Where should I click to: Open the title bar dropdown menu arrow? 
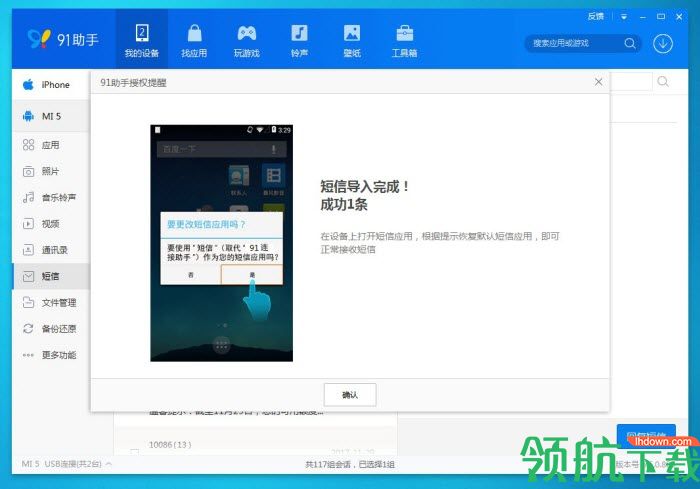624,17
